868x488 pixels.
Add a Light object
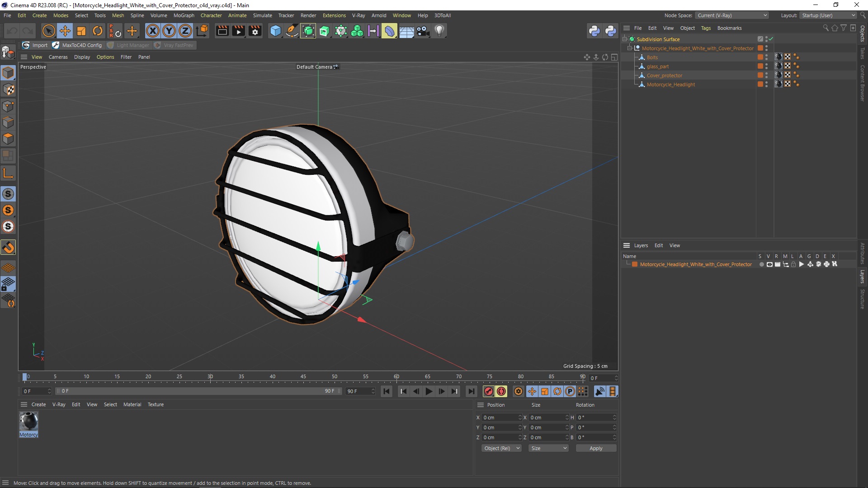(x=439, y=31)
